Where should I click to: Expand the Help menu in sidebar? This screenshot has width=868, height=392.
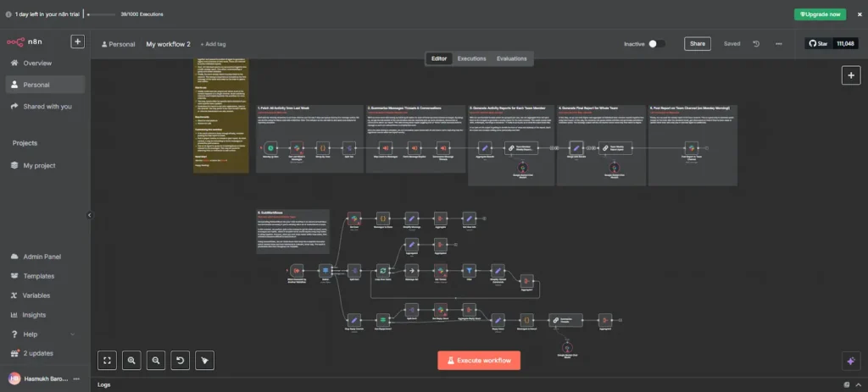tap(42, 334)
